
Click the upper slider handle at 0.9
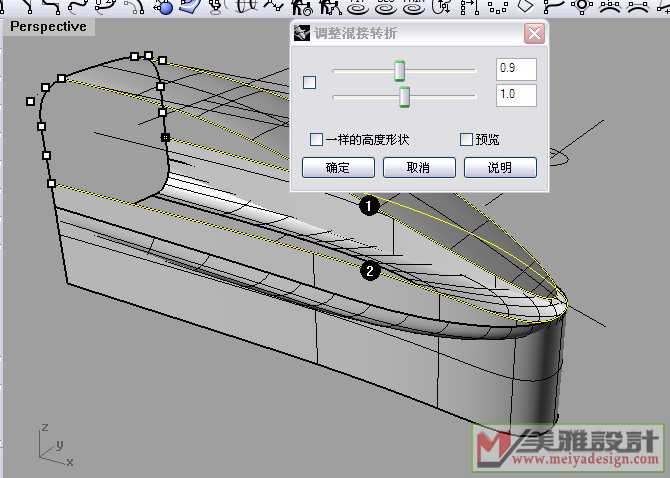pyautogui.click(x=400, y=70)
